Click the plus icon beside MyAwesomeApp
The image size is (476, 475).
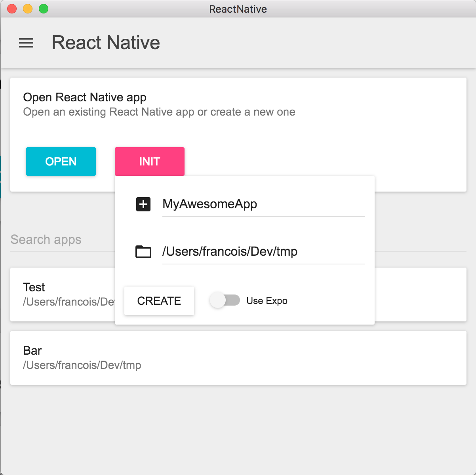143,204
